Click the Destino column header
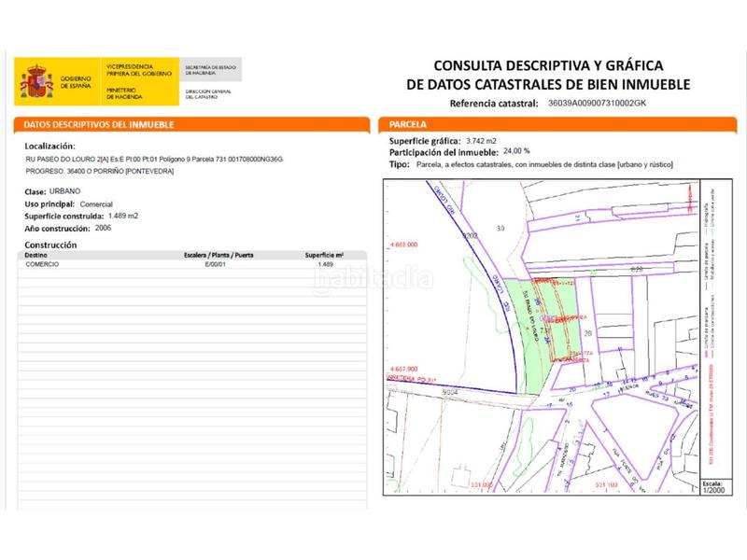Image resolution: width=747 pixels, height=560 pixels. (x=37, y=254)
